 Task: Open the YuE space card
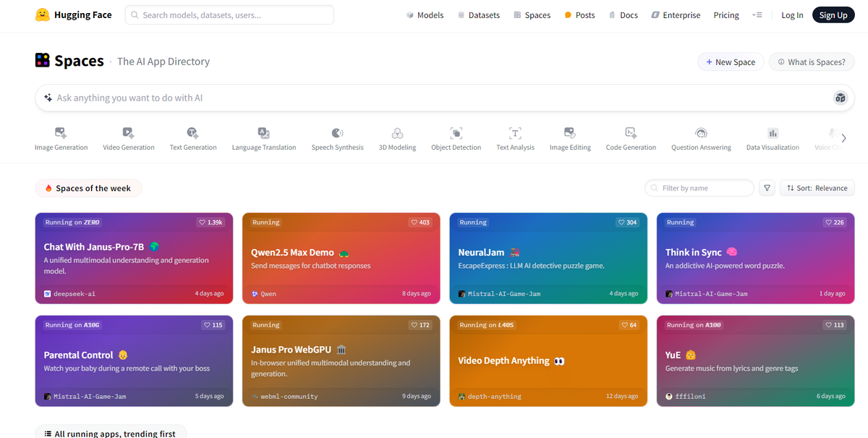756,361
